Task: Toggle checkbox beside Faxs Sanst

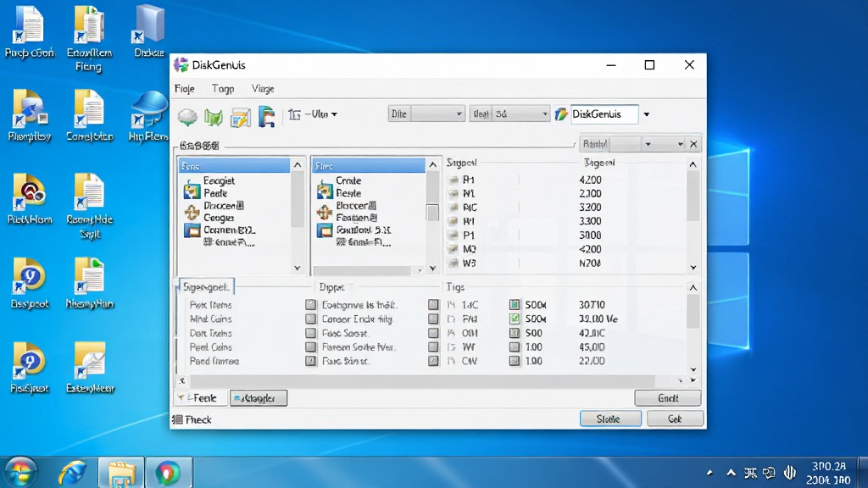Action: 310,361
